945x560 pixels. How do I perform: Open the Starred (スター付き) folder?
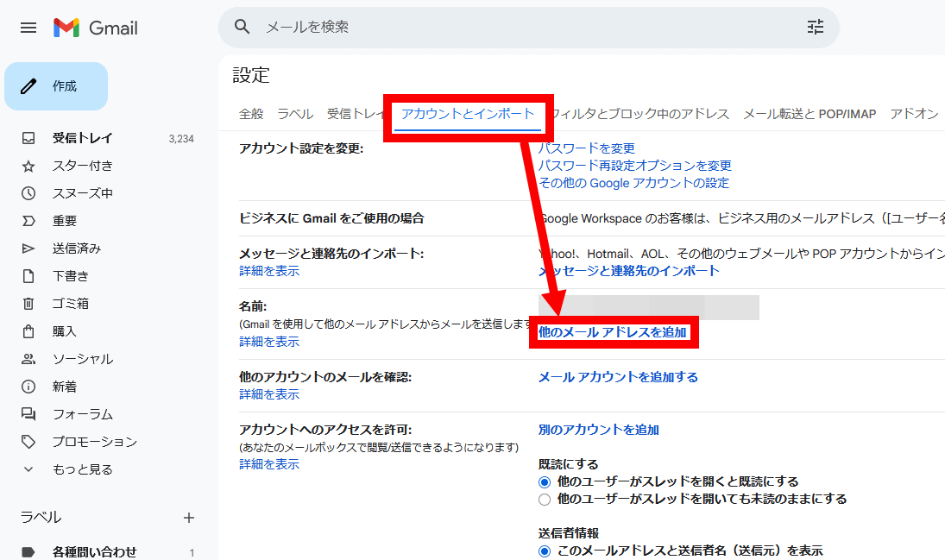tap(82, 166)
